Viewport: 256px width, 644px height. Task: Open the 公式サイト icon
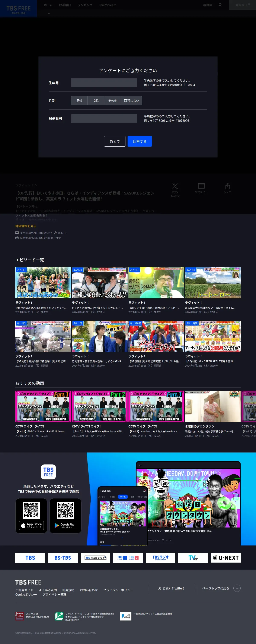tap(201, 188)
